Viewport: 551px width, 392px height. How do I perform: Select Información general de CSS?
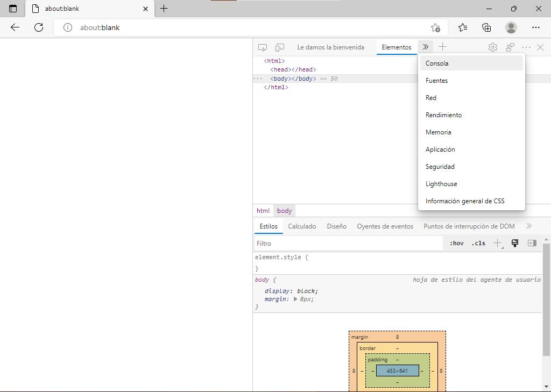[x=471, y=201]
